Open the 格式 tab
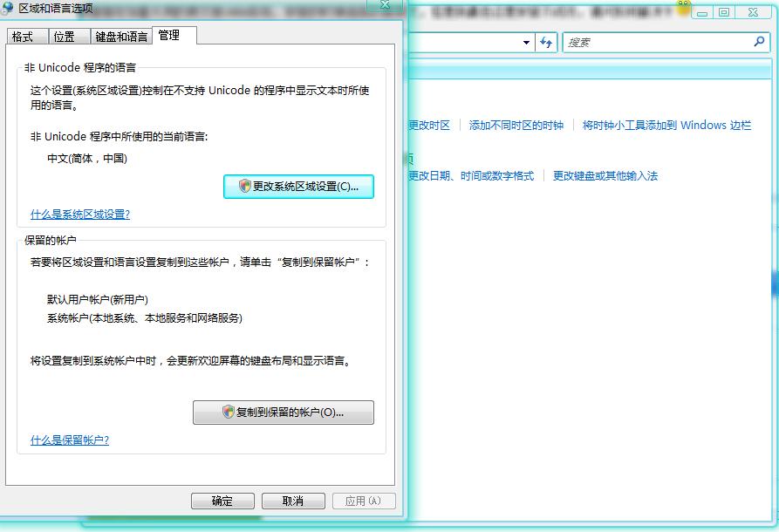 tap(27, 37)
